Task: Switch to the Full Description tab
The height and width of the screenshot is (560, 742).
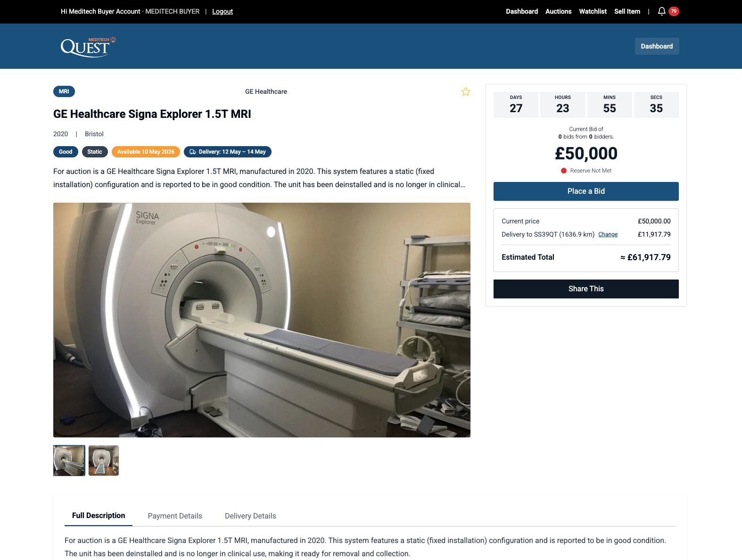Action: tap(99, 516)
